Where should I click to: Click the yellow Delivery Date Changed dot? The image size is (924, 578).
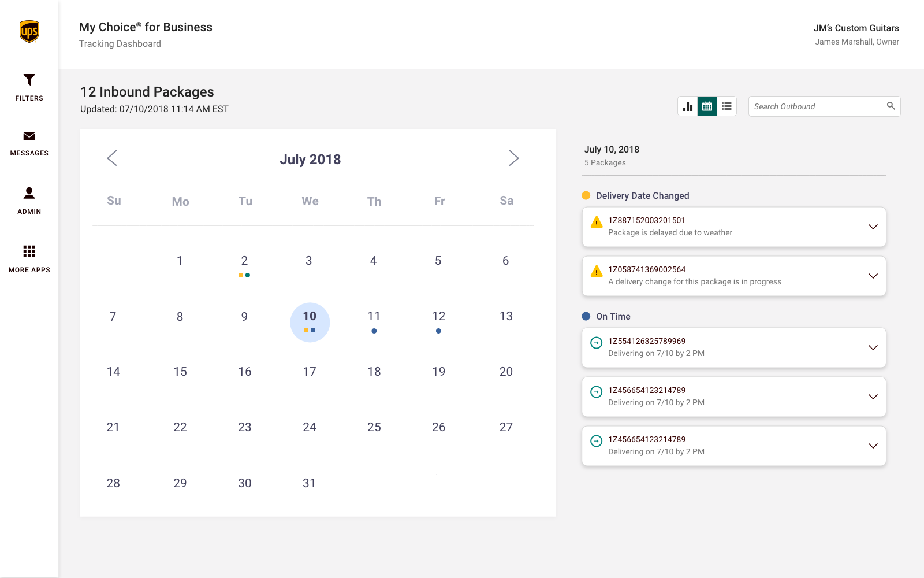(x=586, y=195)
